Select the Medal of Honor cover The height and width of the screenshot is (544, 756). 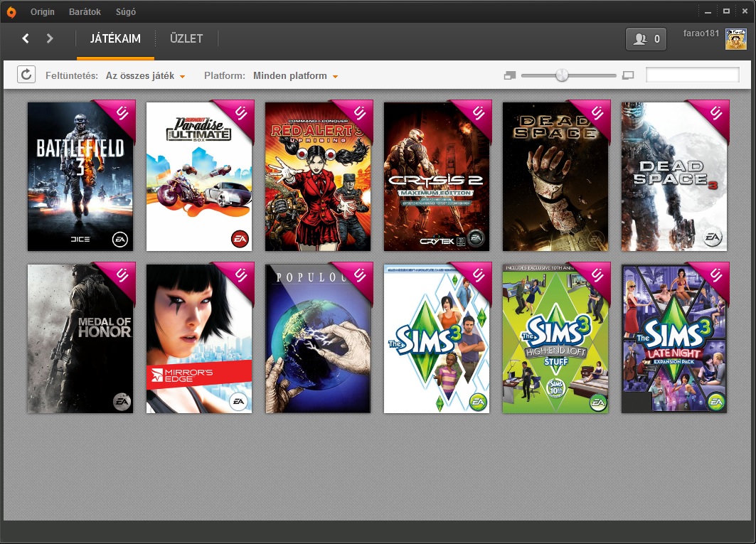80,338
